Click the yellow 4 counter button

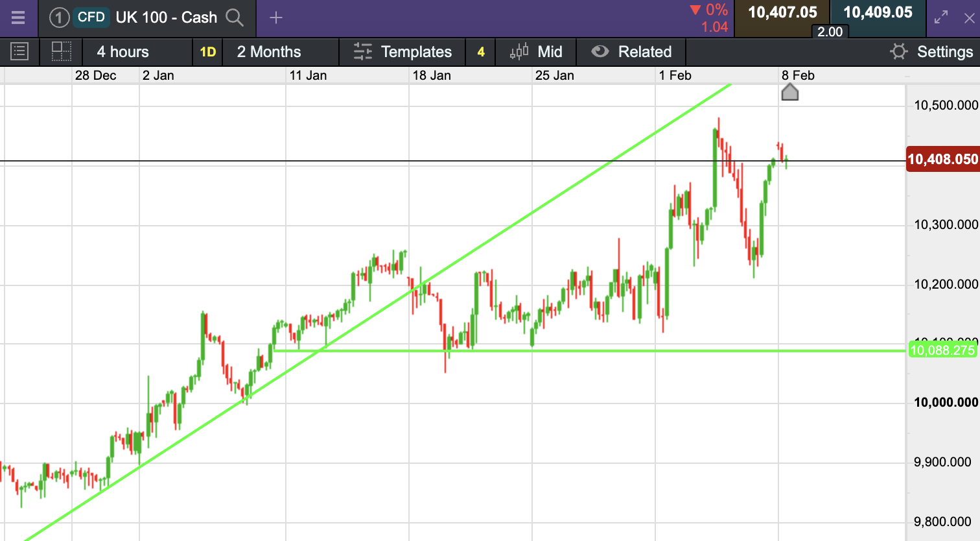coord(481,52)
